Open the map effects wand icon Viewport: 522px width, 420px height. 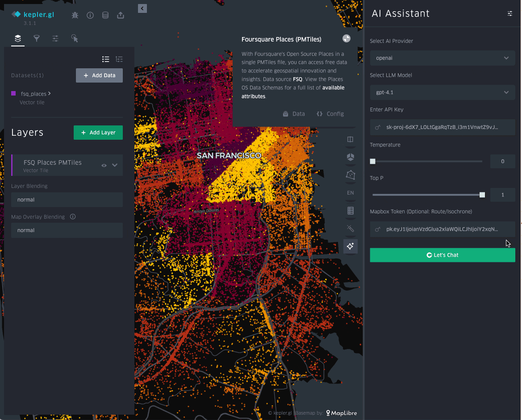pos(350,229)
